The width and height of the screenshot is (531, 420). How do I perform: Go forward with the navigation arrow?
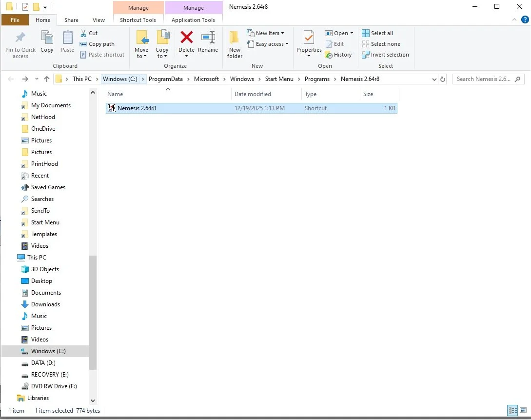25,79
